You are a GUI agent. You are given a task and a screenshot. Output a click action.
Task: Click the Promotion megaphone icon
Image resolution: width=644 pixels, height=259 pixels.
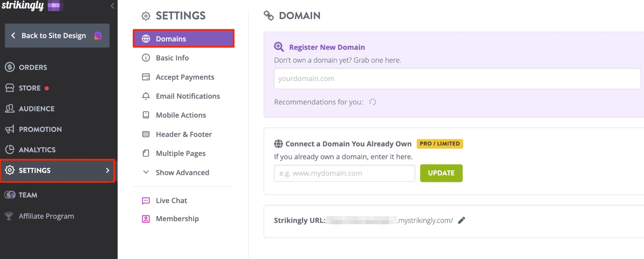[x=10, y=129]
